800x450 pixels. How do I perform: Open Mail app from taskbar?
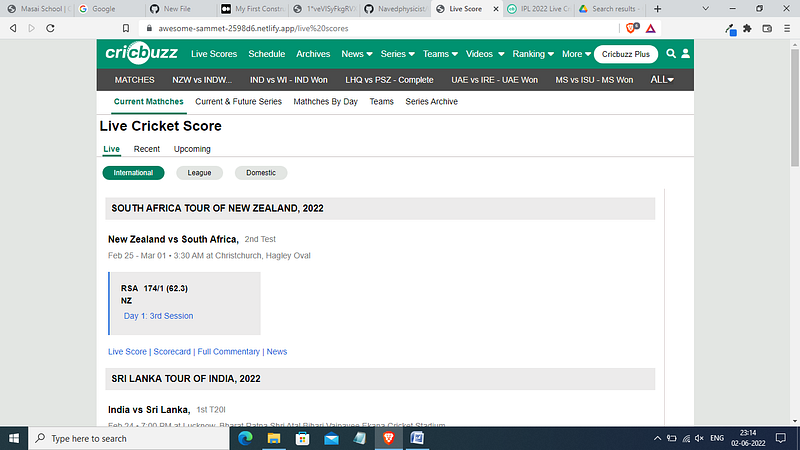point(331,438)
